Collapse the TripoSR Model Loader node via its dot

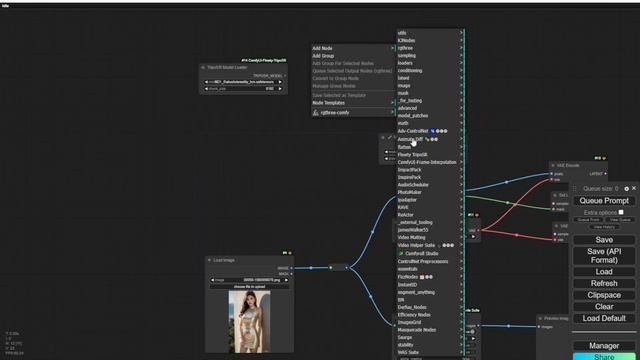tap(203, 67)
